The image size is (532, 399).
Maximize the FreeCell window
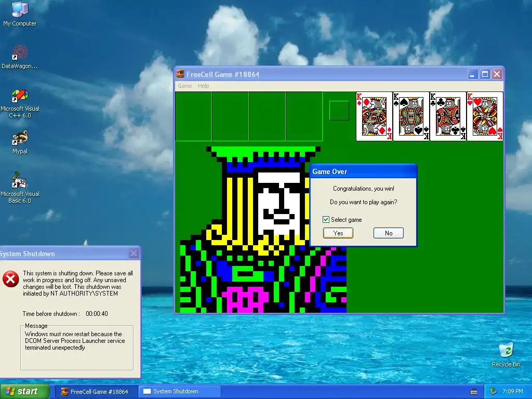[x=485, y=74]
